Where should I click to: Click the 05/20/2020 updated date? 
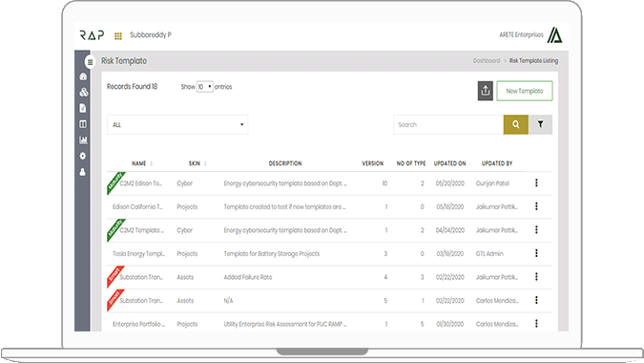(449, 183)
